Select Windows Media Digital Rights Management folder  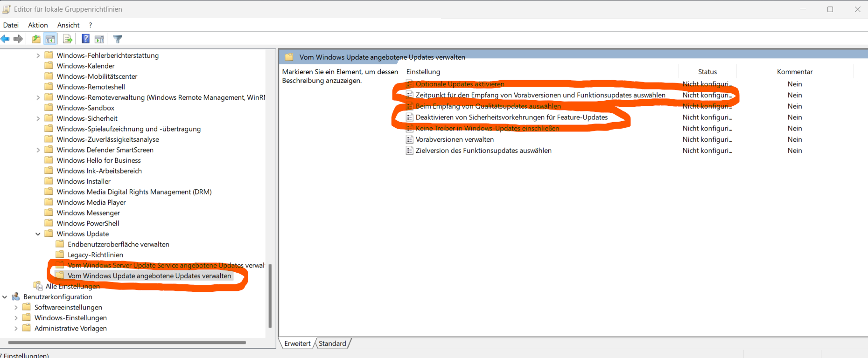(x=134, y=192)
